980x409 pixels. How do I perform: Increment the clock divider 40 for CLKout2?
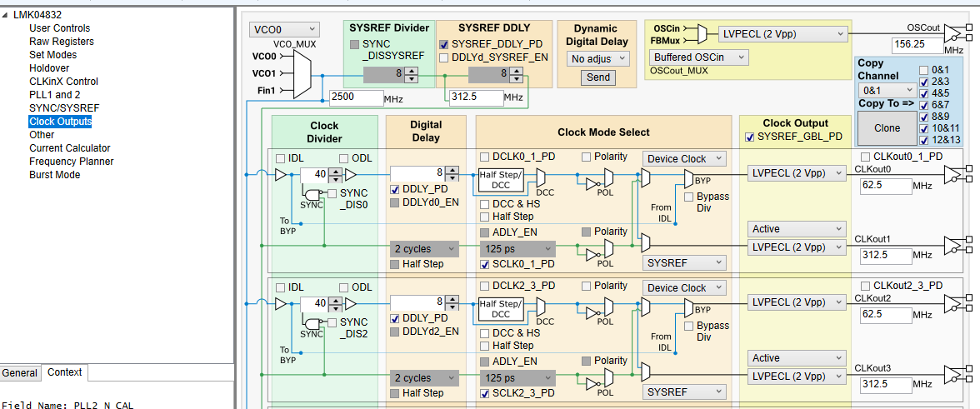click(x=337, y=301)
